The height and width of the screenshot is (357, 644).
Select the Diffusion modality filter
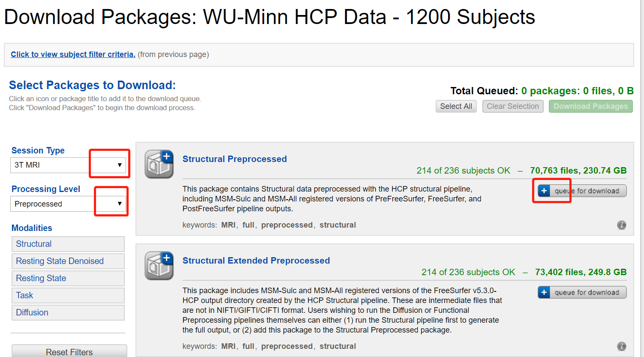[68, 312]
